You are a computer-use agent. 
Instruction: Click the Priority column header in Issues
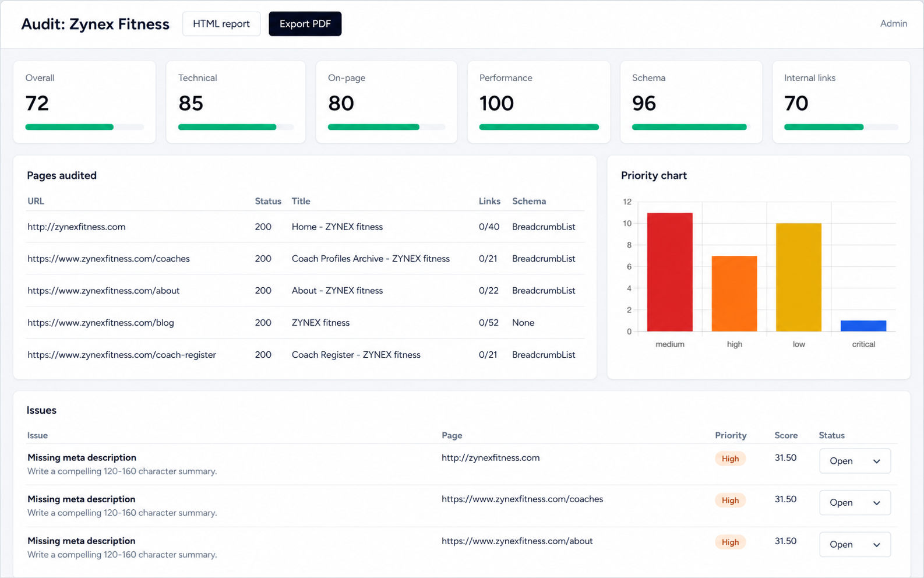[x=731, y=435]
